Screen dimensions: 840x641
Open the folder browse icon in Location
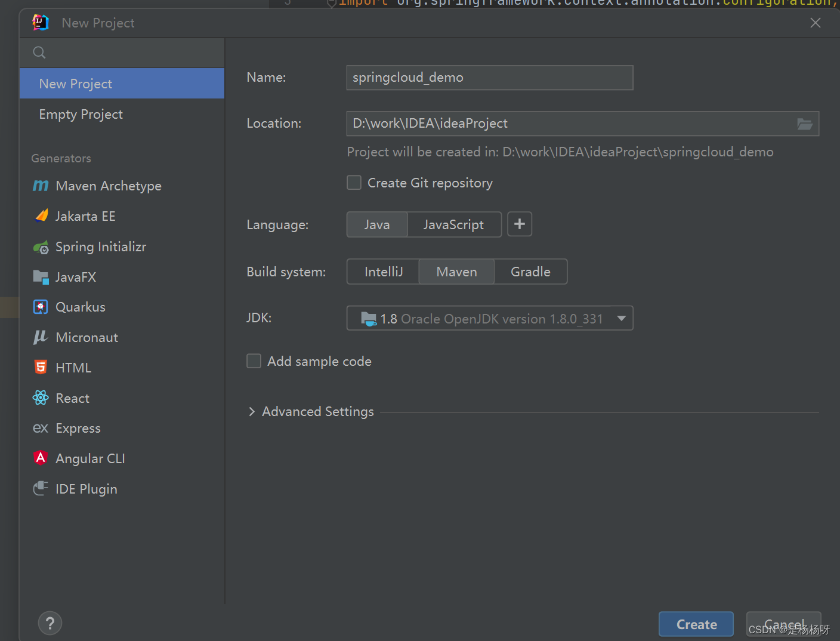click(805, 124)
